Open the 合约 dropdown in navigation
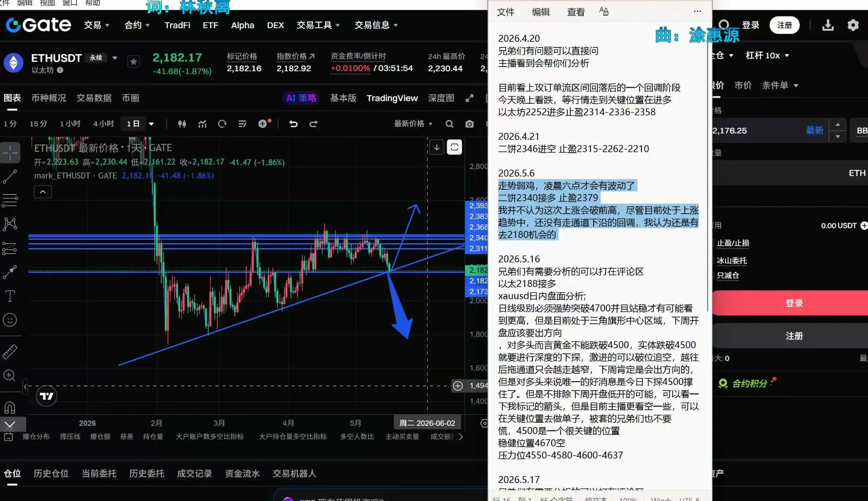868x501 pixels. coord(137,25)
